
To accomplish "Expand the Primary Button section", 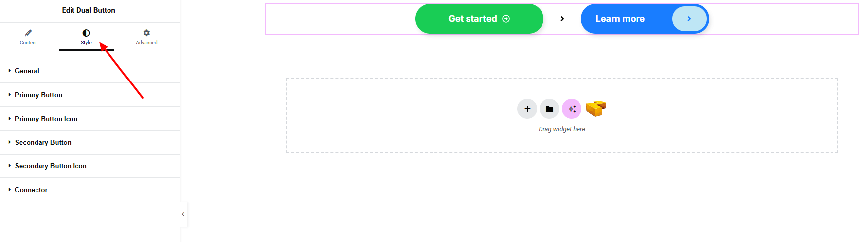I will pyautogui.click(x=38, y=95).
